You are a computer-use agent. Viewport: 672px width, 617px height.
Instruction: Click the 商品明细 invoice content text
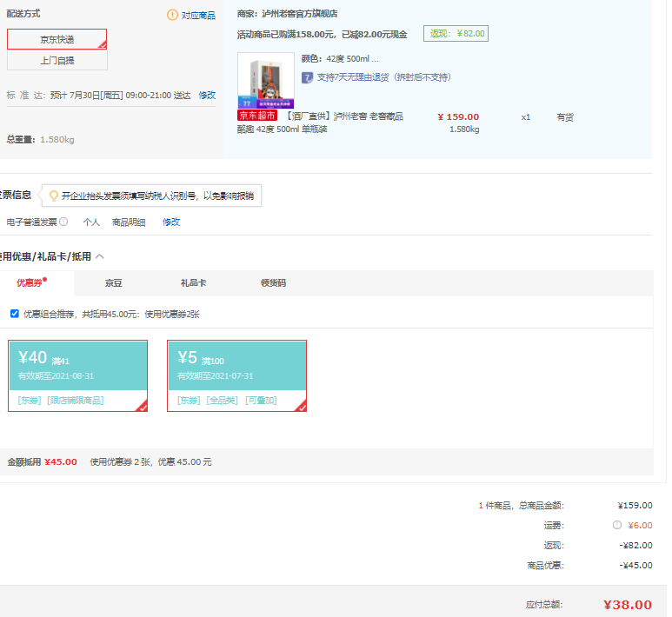[129, 222]
